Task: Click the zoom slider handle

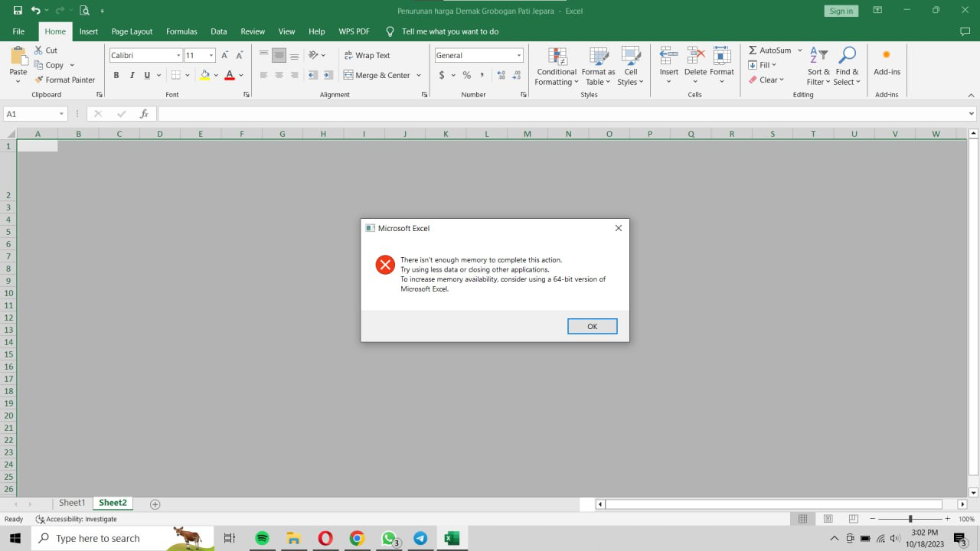Action: [x=910, y=519]
